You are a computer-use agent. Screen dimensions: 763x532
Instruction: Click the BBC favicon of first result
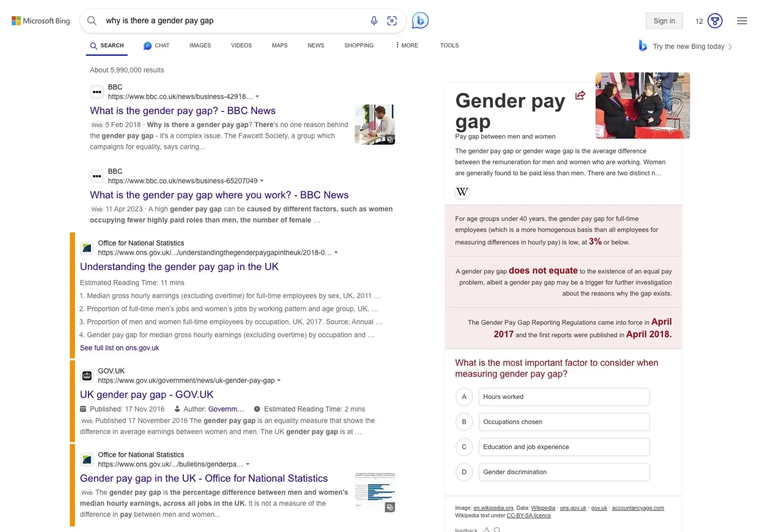click(97, 92)
